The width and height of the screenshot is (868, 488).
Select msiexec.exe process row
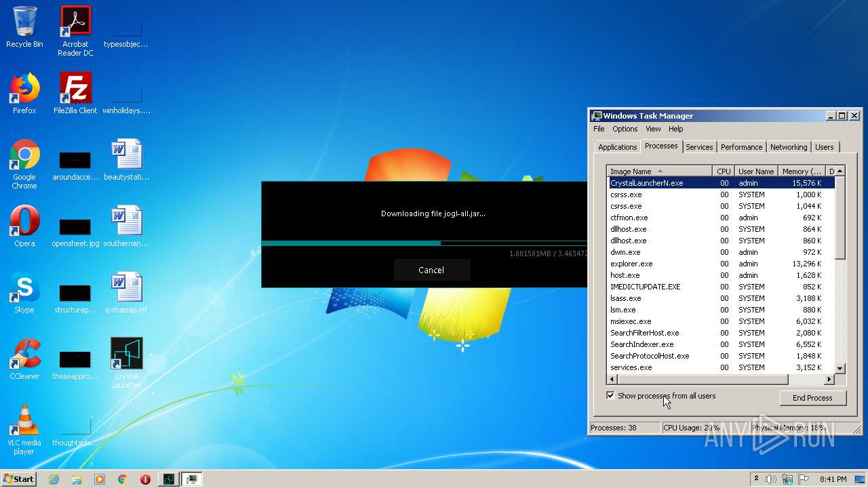click(721, 321)
